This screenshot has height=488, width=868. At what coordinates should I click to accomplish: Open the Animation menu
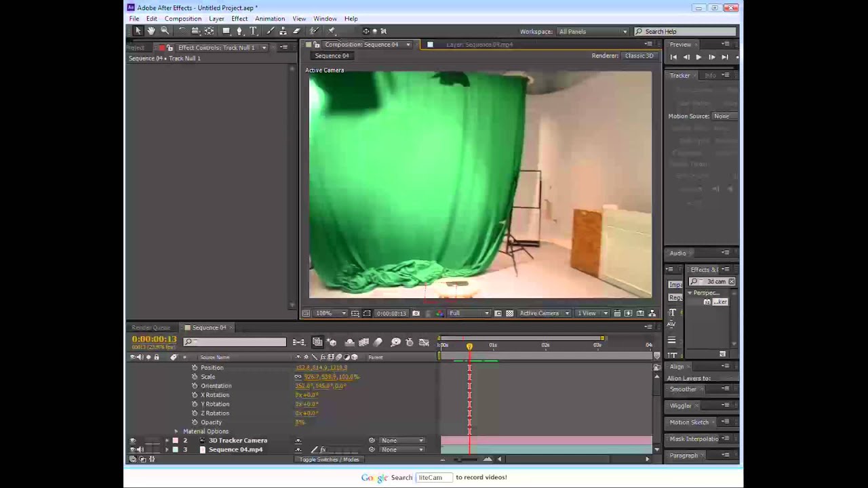click(x=270, y=18)
